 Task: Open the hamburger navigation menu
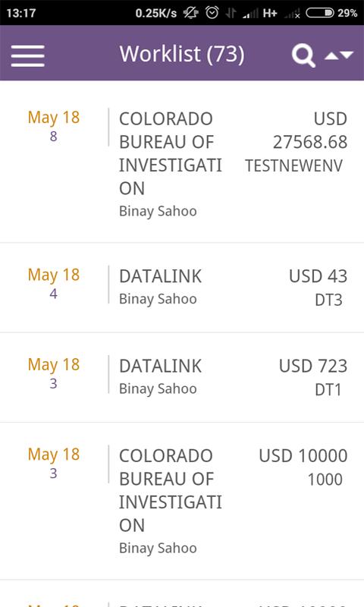(x=27, y=55)
